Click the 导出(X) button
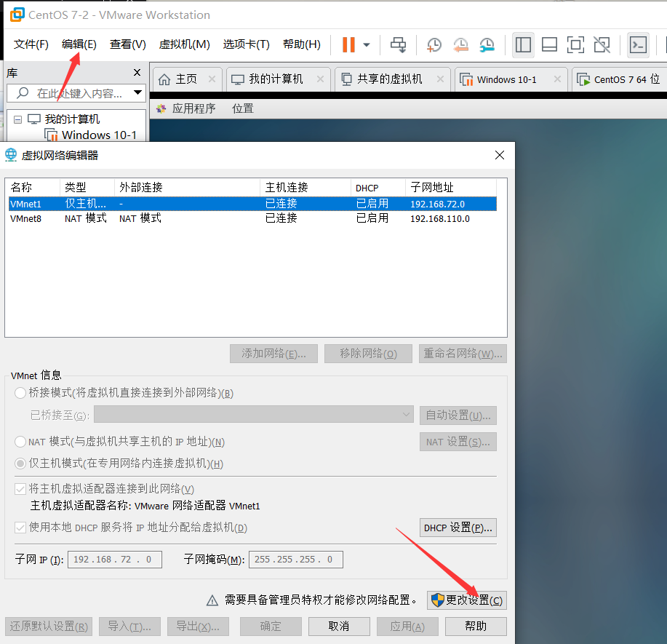Screen dimensions: 667x644 (198, 627)
